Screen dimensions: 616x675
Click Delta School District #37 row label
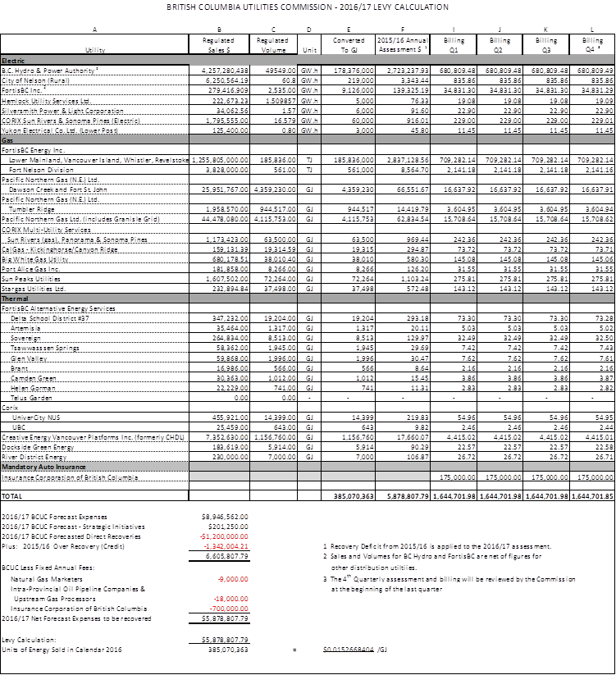(x=49, y=318)
